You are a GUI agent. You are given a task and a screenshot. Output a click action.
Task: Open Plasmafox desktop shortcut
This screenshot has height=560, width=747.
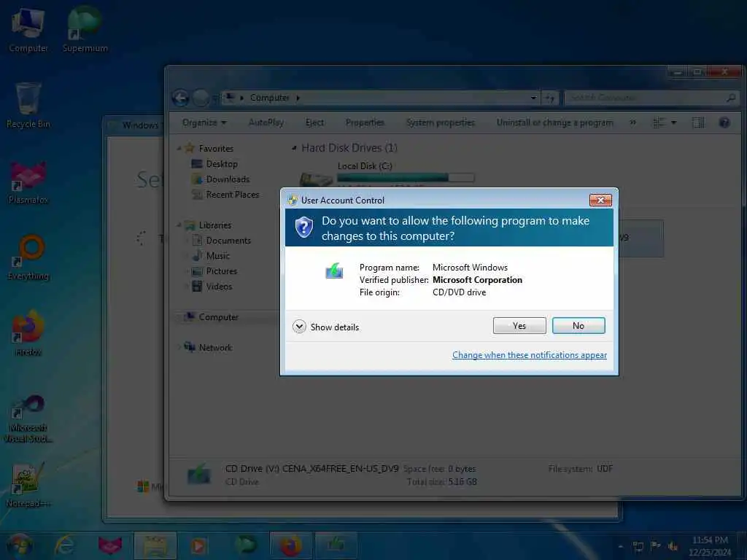pos(28,182)
